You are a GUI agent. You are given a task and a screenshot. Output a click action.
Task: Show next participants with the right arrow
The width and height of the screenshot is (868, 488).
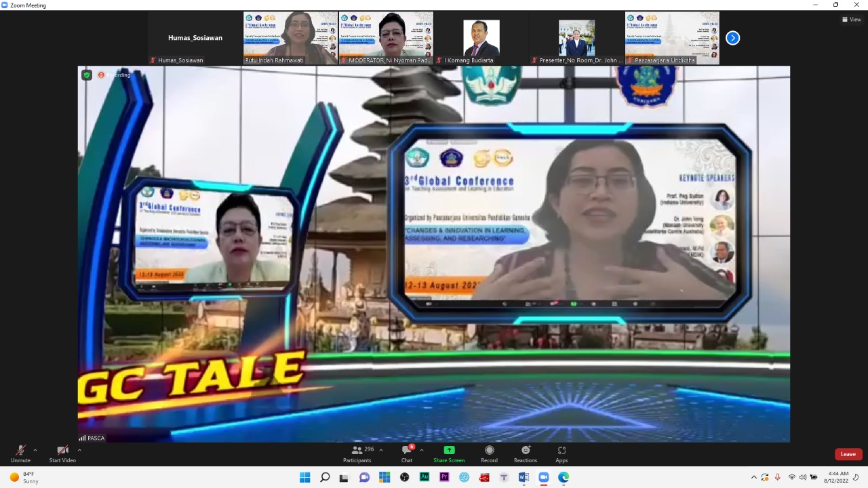pos(732,38)
